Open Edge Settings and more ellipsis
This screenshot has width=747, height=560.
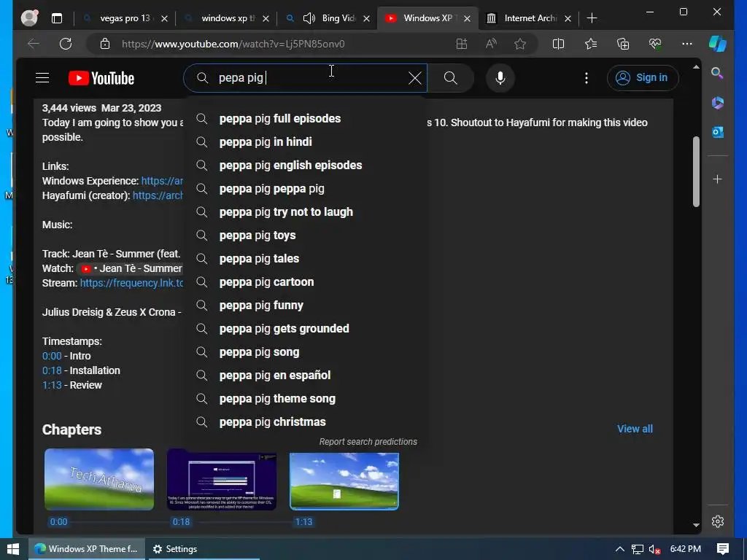(x=687, y=44)
